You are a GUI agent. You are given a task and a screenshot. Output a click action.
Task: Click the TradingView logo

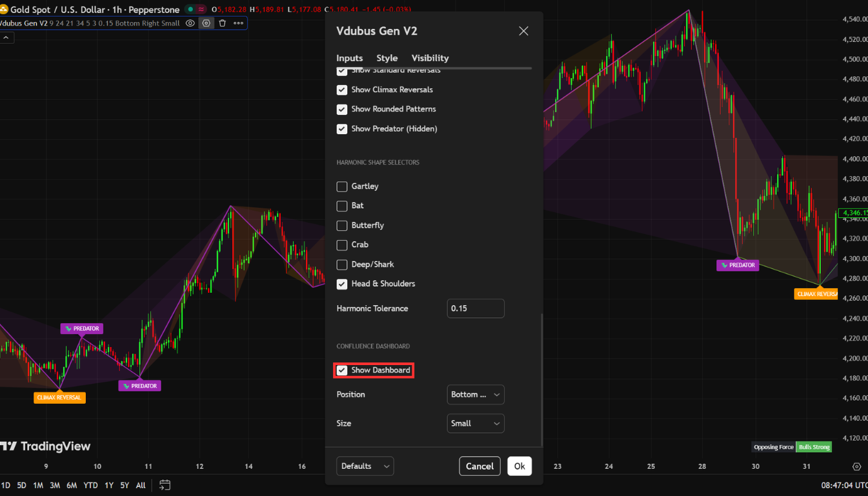pyautogui.click(x=46, y=446)
